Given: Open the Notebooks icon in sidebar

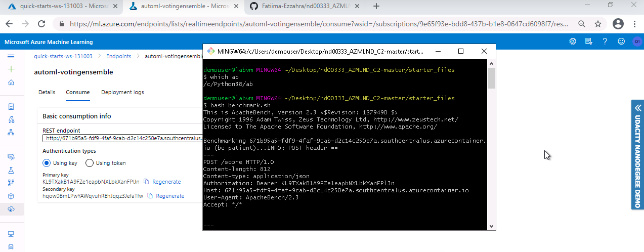Looking at the screenshot, I should click(11, 107).
